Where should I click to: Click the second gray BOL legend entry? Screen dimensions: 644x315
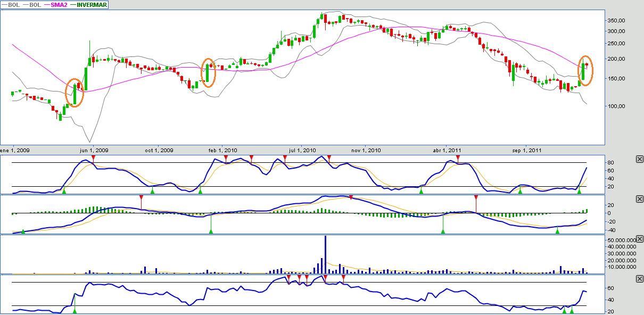(33, 5)
